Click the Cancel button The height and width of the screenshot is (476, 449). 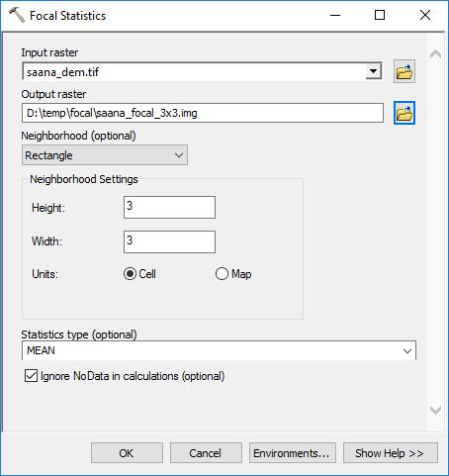tap(206, 453)
